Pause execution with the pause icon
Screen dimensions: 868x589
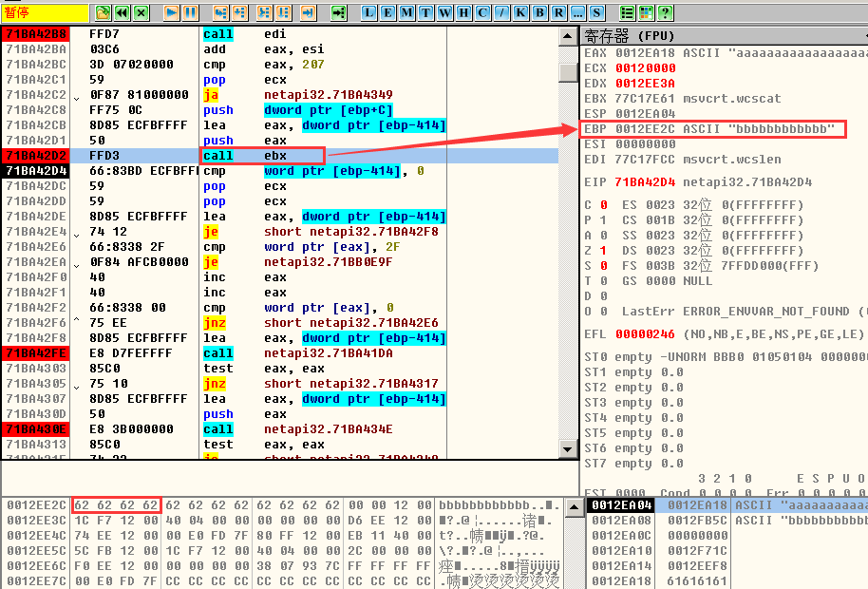190,13
